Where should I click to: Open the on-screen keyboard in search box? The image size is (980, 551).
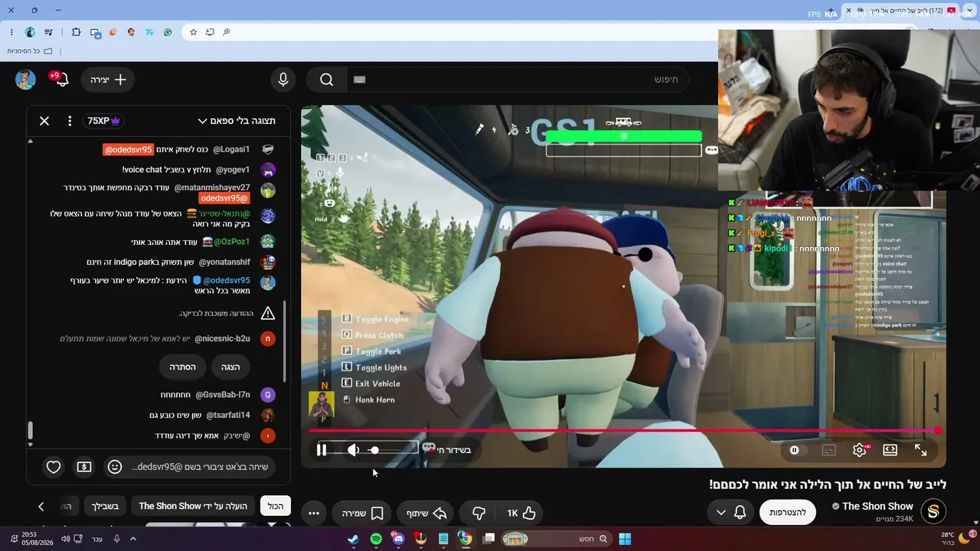(360, 80)
